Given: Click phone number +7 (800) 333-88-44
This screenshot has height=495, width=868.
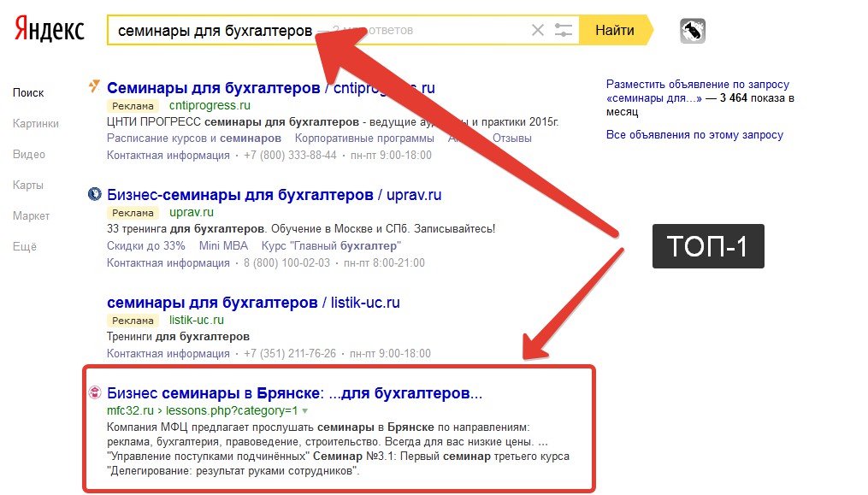Looking at the screenshot, I should click(290, 155).
